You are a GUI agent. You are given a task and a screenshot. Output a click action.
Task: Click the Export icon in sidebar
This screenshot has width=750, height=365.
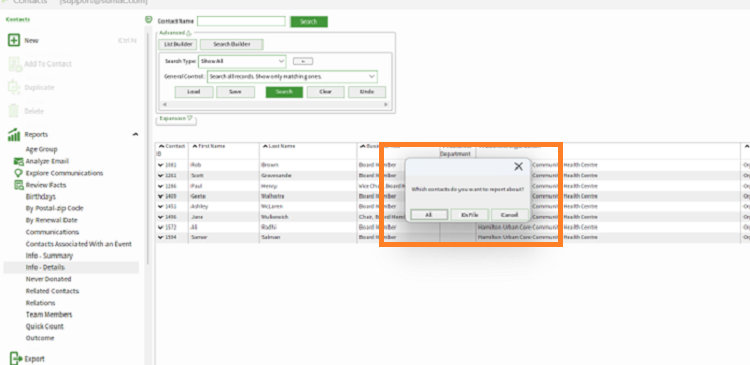16,358
